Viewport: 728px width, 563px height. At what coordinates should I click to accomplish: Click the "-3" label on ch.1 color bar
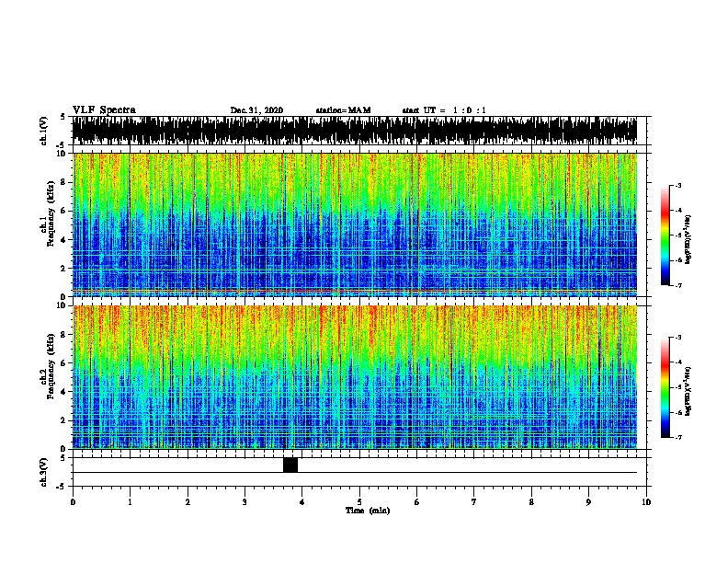(x=677, y=186)
